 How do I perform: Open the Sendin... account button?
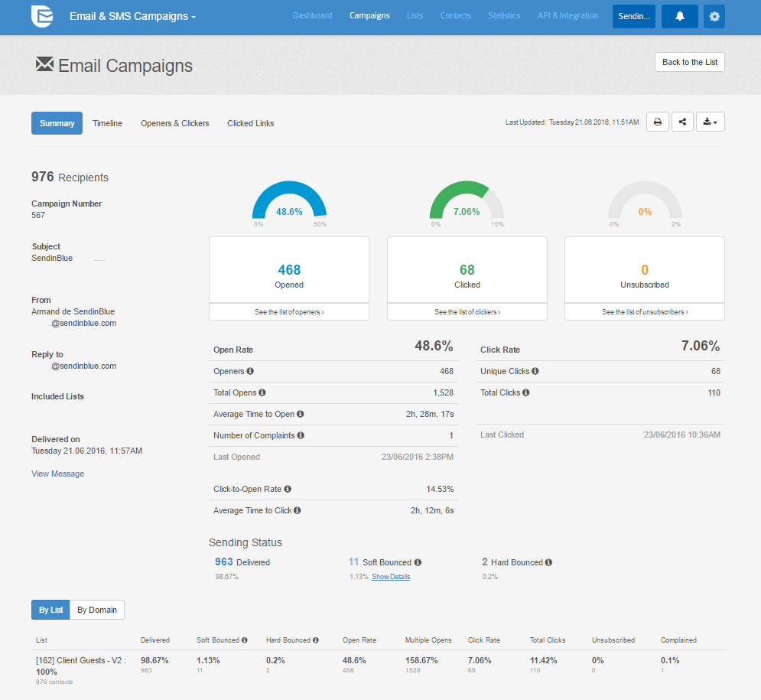pyautogui.click(x=634, y=16)
